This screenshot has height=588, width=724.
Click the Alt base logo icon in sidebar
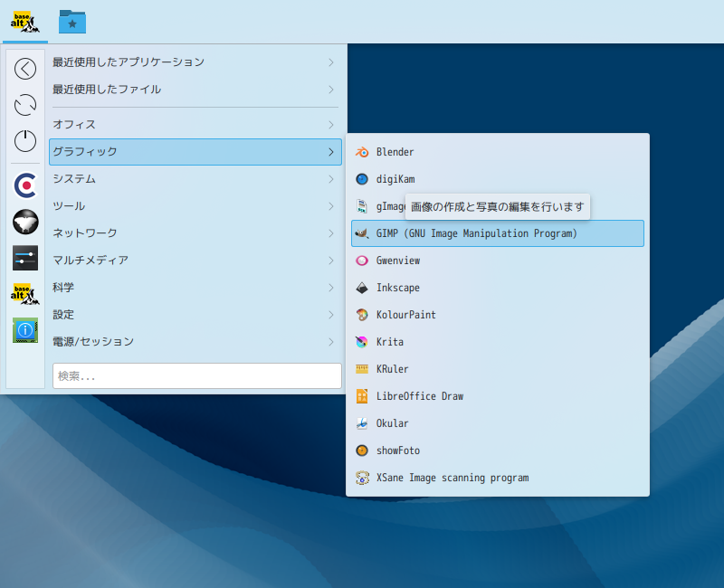[25, 294]
